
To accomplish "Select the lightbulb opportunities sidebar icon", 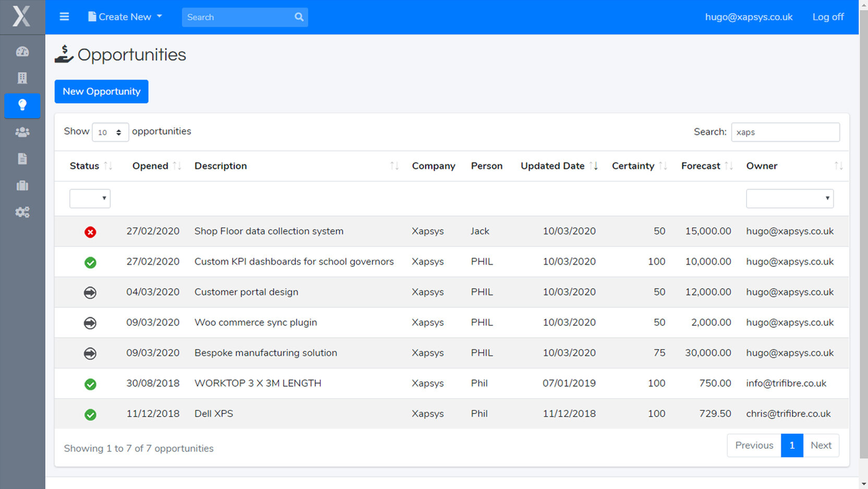I will [22, 105].
